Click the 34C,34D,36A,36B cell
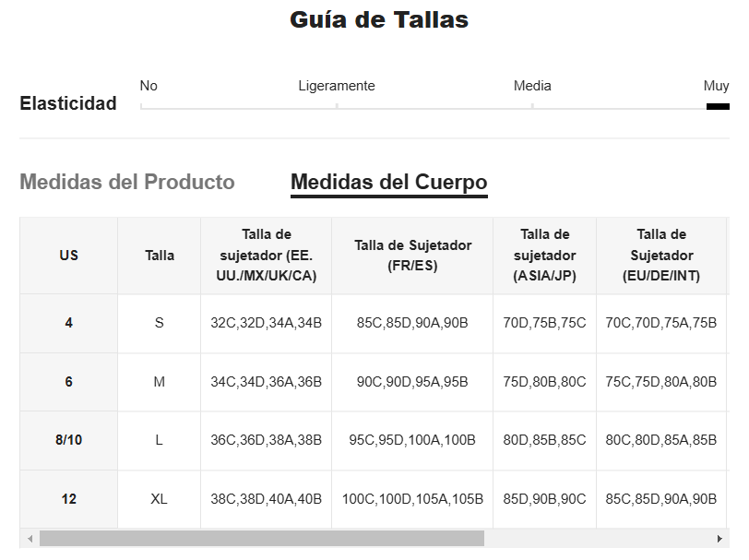 [x=266, y=382]
